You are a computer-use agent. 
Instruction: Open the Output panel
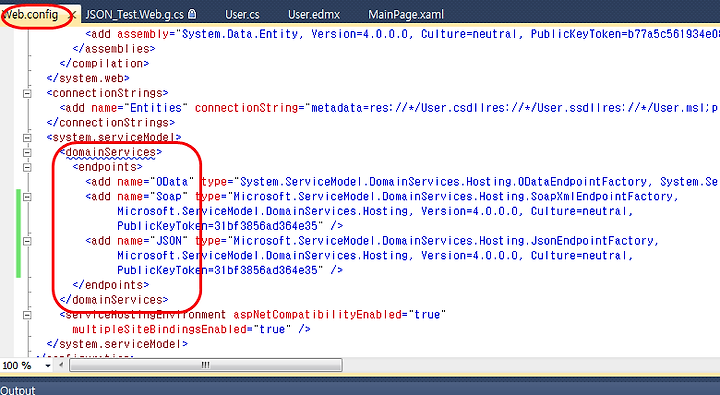[18, 390]
